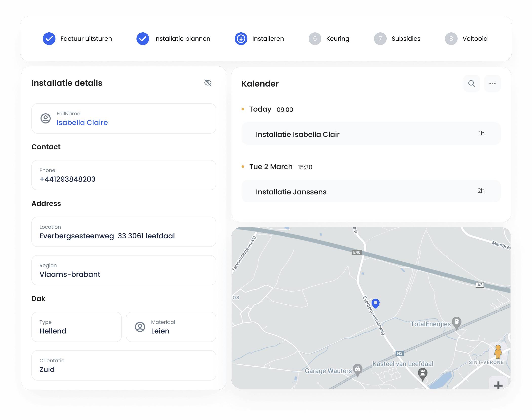This screenshot has height=420, width=532.
Task: Click the Today 09:00 date heading
Action: [x=271, y=109]
